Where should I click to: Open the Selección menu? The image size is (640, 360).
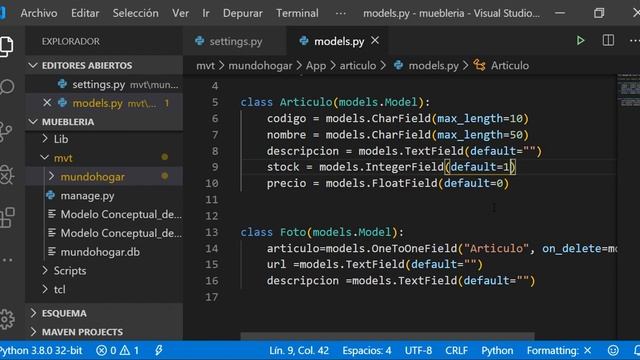[x=136, y=13]
